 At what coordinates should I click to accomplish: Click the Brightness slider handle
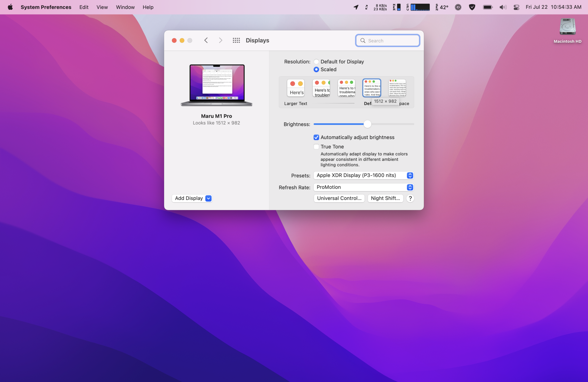(x=367, y=124)
